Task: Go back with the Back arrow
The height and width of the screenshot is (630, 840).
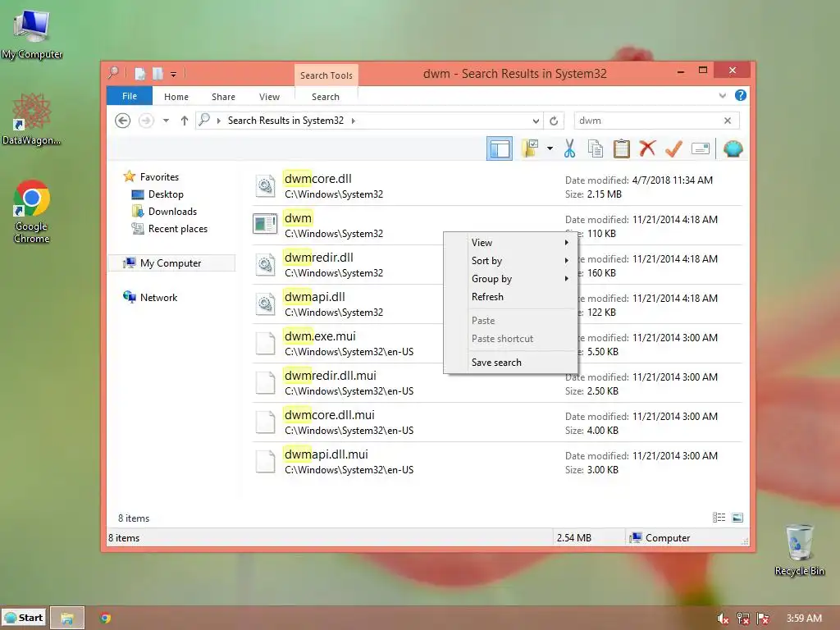Action: click(x=123, y=121)
